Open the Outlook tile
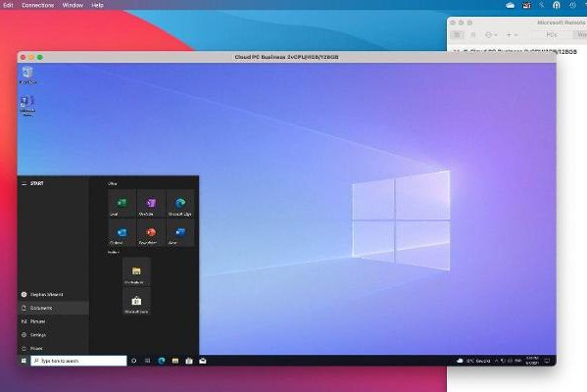This screenshot has height=392, width=587. point(122,232)
